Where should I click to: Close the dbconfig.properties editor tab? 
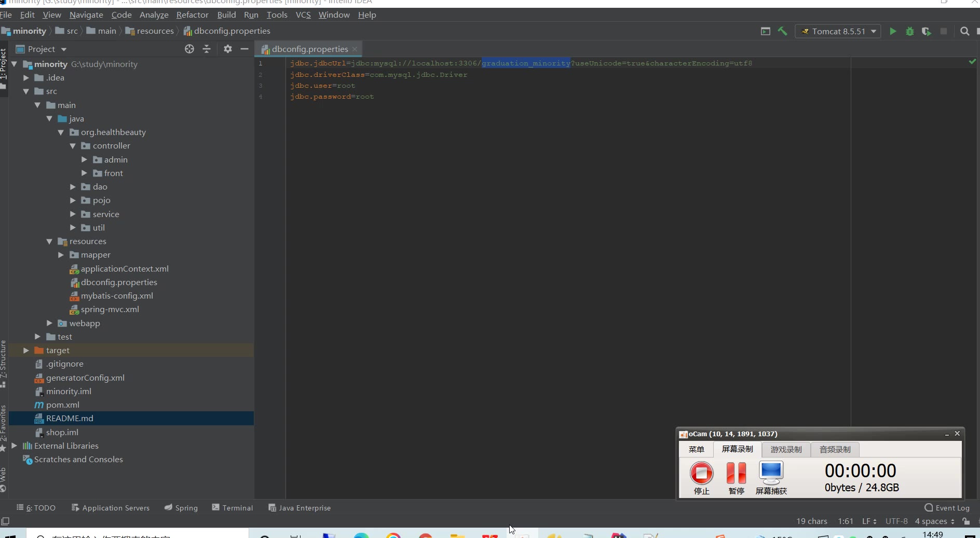point(355,49)
